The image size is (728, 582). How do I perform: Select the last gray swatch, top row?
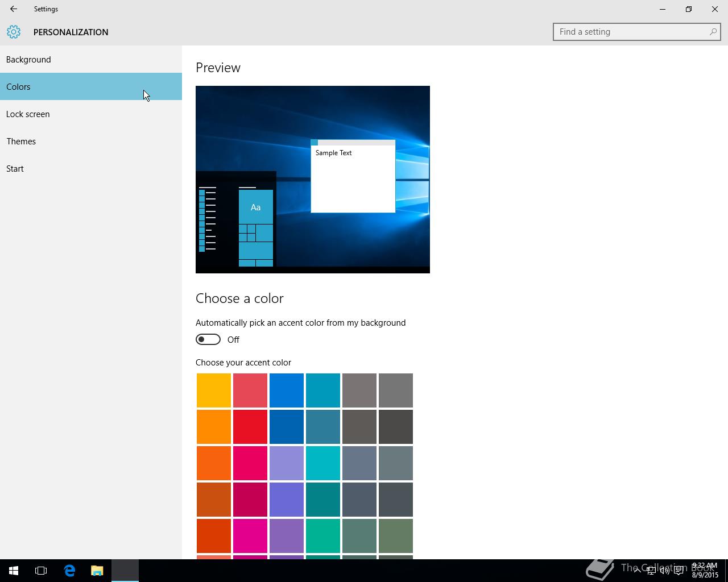click(x=396, y=390)
